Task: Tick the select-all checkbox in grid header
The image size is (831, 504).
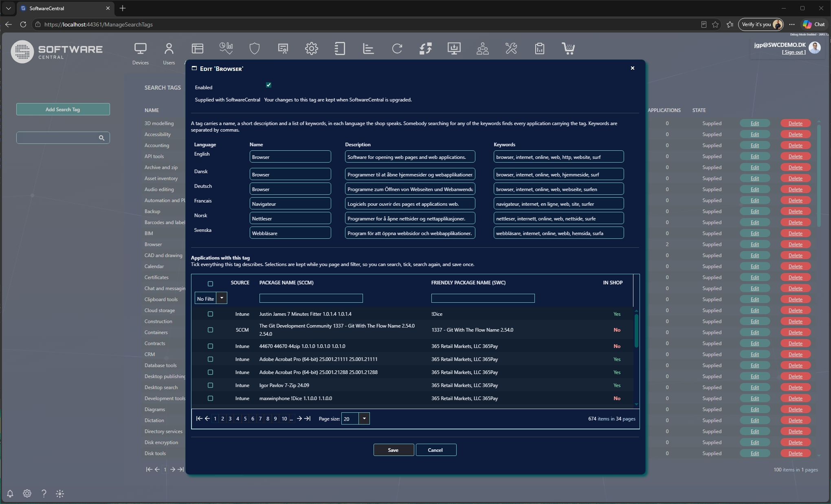Action: click(x=210, y=284)
